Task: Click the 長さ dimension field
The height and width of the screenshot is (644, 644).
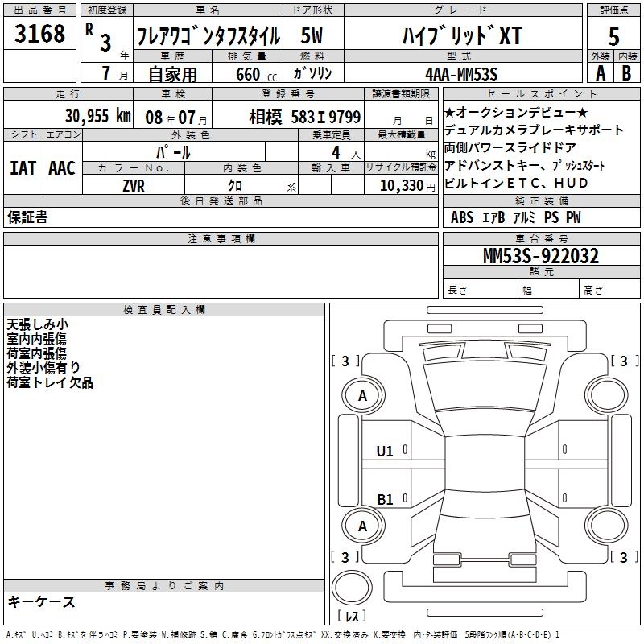Action: tap(481, 290)
